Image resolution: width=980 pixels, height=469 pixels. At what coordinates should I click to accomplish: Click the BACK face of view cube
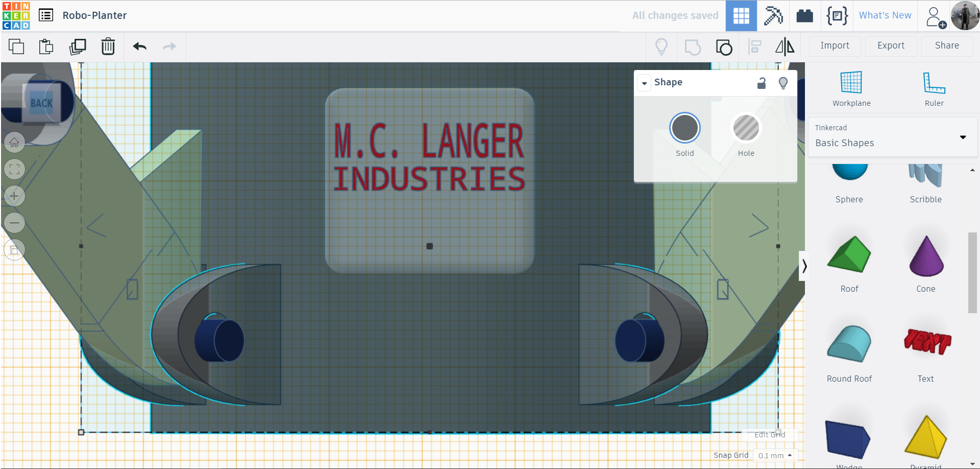point(41,103)
